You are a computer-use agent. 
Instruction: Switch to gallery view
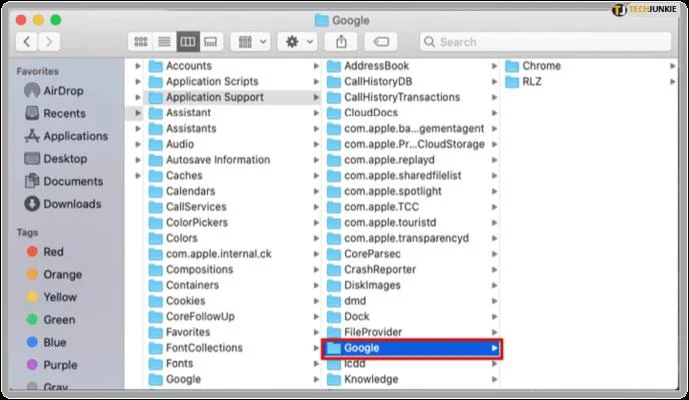click(211, 42)
